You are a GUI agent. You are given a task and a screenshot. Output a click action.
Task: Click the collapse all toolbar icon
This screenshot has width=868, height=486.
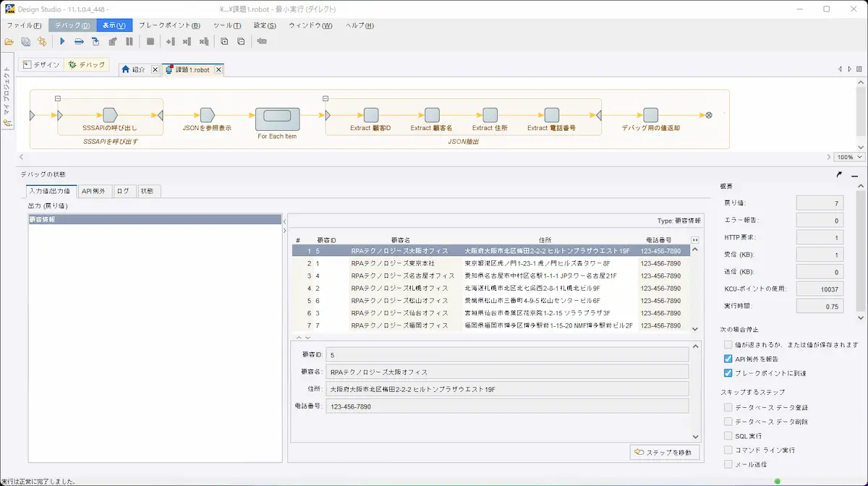tap(240, 41)
